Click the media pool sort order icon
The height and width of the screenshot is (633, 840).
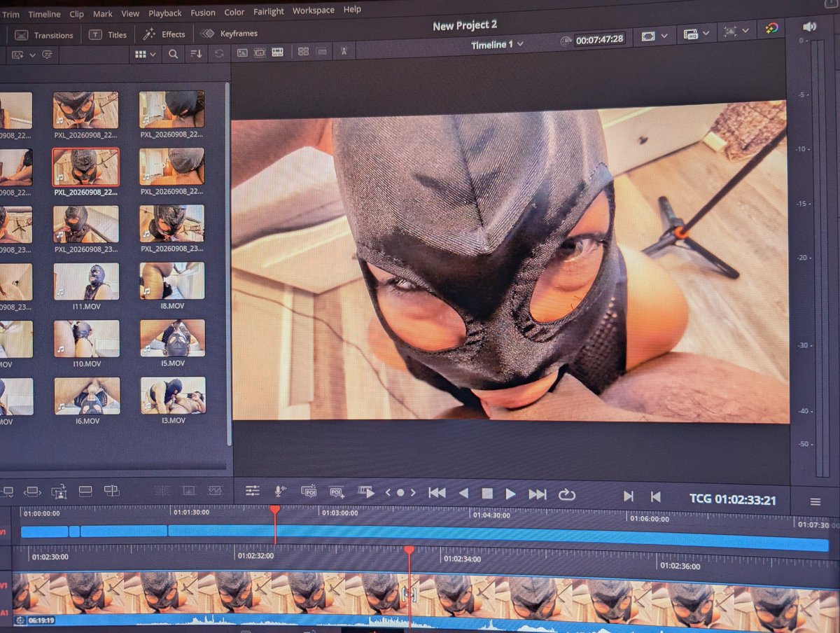(x=196, y=54)
